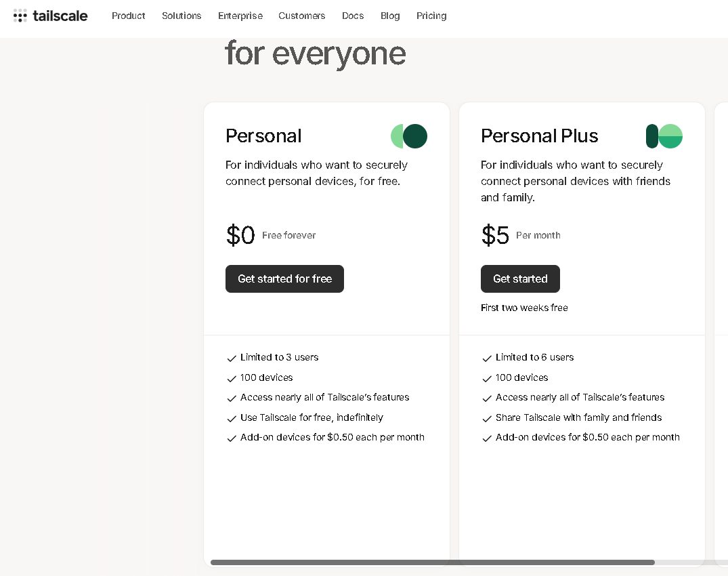
Task: Open the Solutions navigation menu
Action: click(181, 16)
